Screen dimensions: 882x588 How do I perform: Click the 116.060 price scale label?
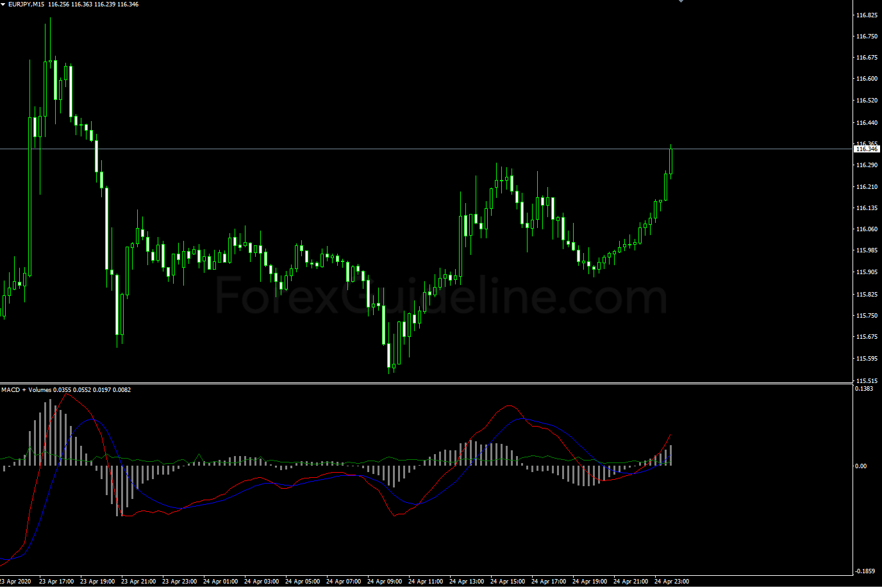867,229
